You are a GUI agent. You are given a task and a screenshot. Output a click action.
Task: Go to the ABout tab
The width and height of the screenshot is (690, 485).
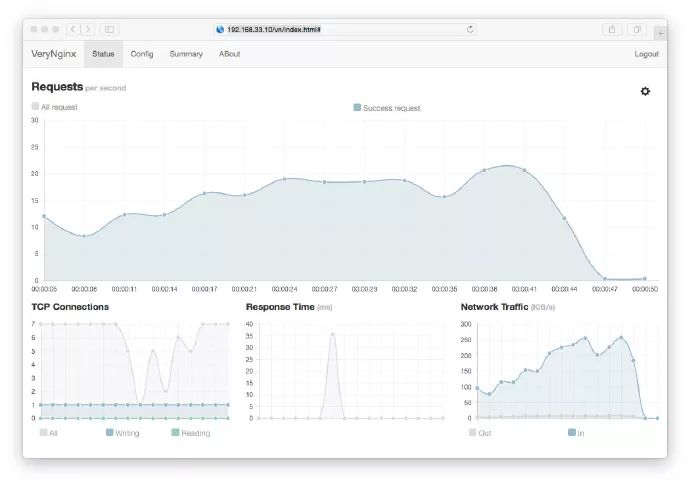coord(230,54)
